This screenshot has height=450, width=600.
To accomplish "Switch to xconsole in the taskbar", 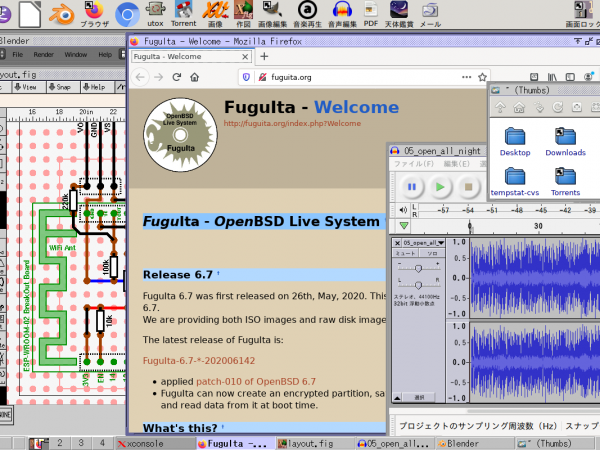I will click(155, 444).
